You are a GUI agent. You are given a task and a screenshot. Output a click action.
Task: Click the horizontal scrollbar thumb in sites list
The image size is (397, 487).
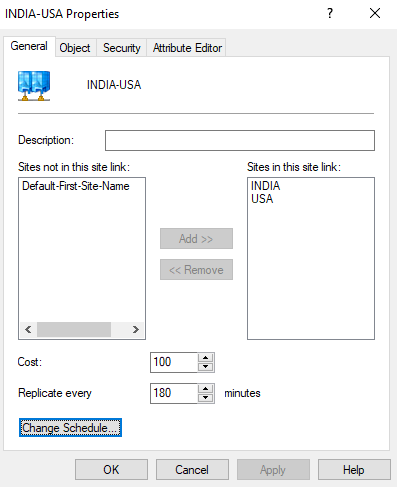pyautogui.click(x=74, y=329)
